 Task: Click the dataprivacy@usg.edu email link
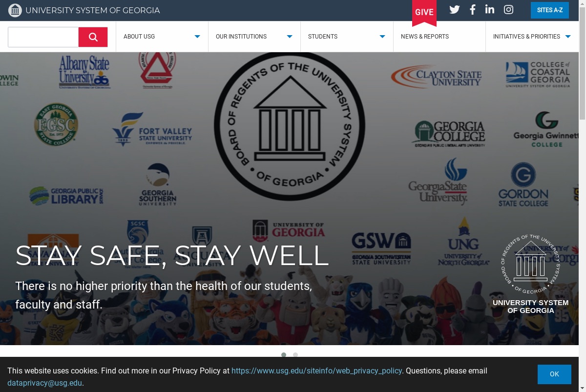[44, 383]
